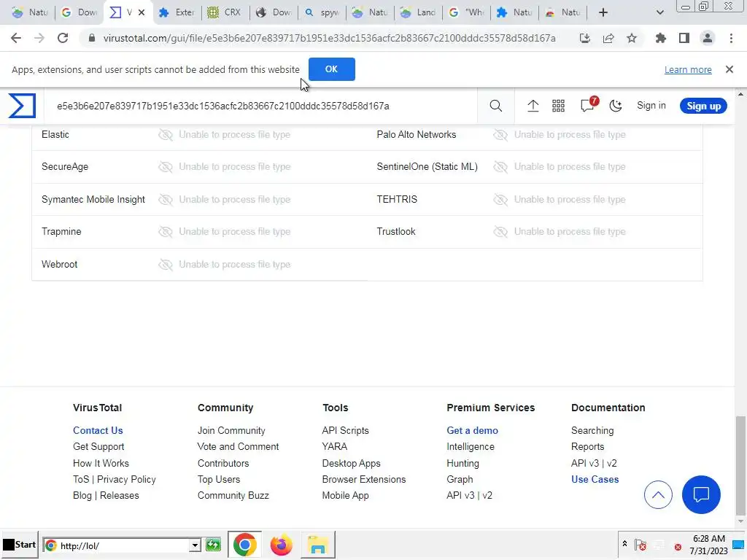The width and height of the screenshot is (747, 560).
Task: Open the Searching documentation link
Action: (x=592, y=430)
